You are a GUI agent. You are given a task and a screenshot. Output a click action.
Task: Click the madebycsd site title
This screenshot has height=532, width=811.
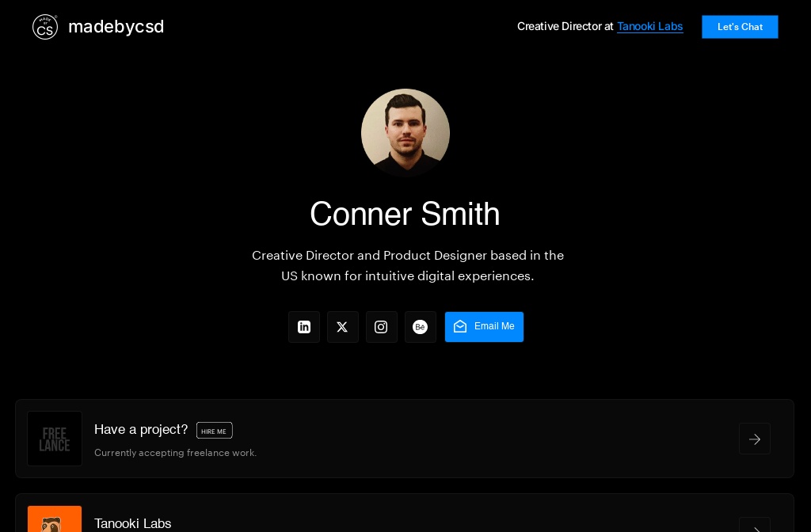click(116, 26)
